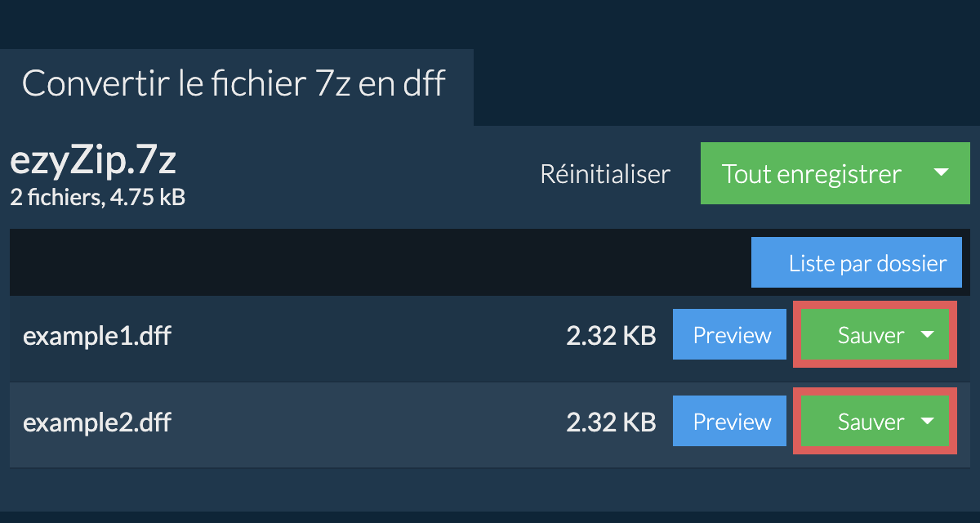Click the example1.dff file name
Viewport: 980px width, 523px height.
coord(97,336)
